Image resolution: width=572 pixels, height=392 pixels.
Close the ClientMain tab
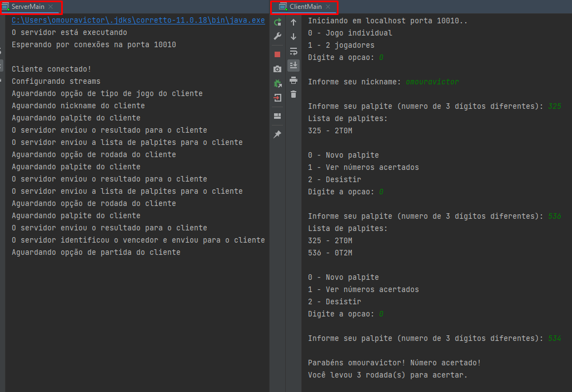point(328,7)
